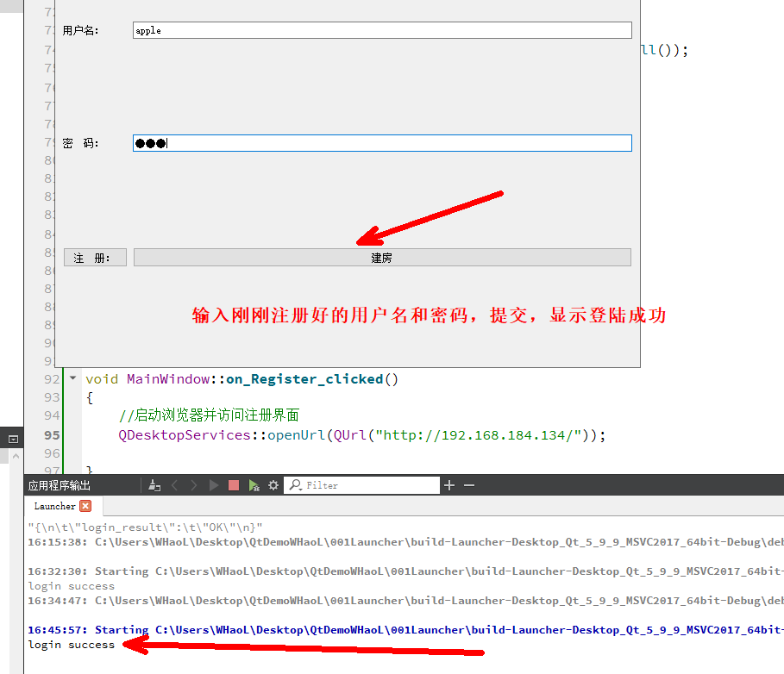
Task: Stop the running program via red square icon
Action: (x=234, y=485)
